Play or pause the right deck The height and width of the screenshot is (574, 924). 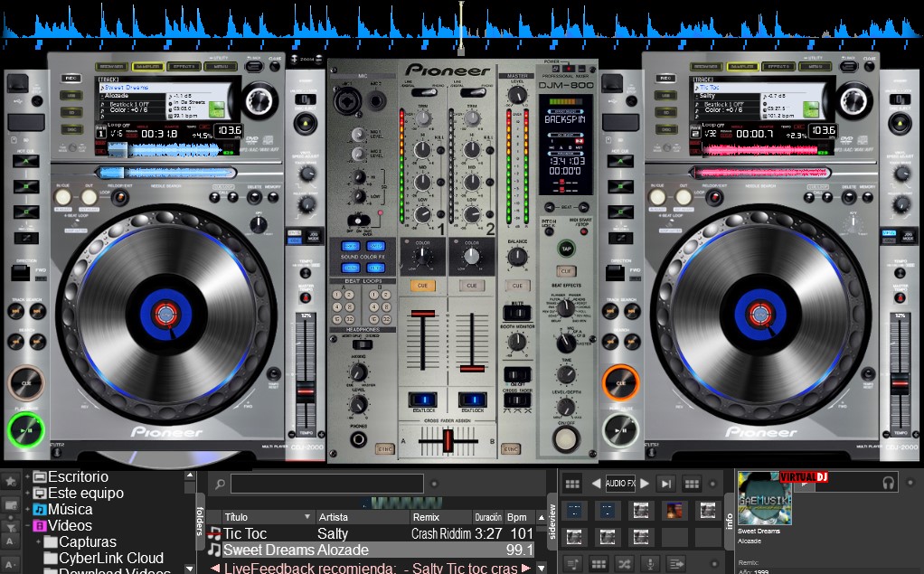[620, 430]
